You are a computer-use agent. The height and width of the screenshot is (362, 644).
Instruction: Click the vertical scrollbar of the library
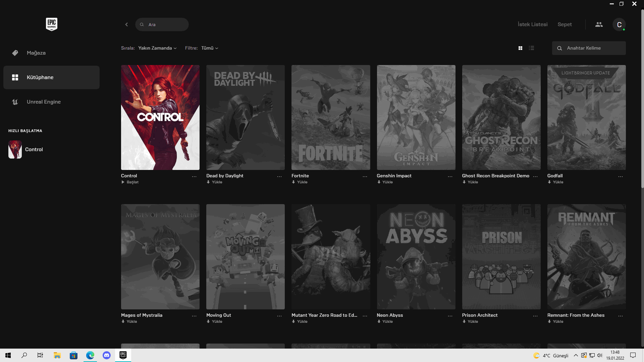642,99
